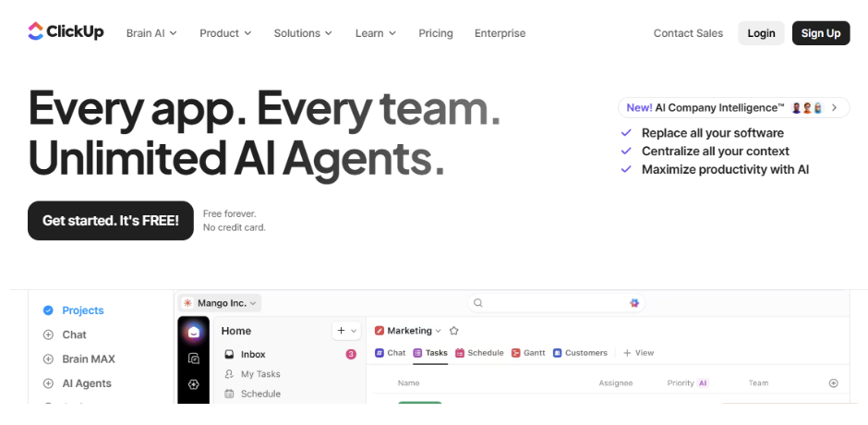Expand the AI Agents feature option
Screen dimensions: 868x425
tap(48, 383)
